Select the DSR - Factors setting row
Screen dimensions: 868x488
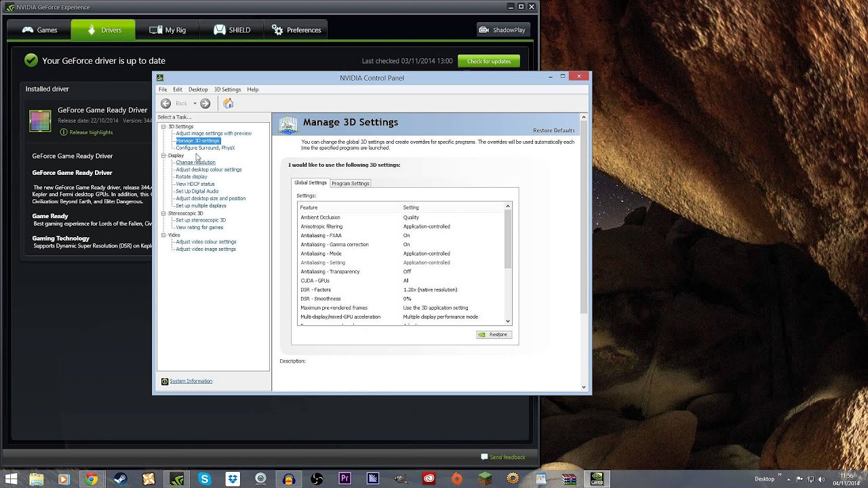coord(401,290)
